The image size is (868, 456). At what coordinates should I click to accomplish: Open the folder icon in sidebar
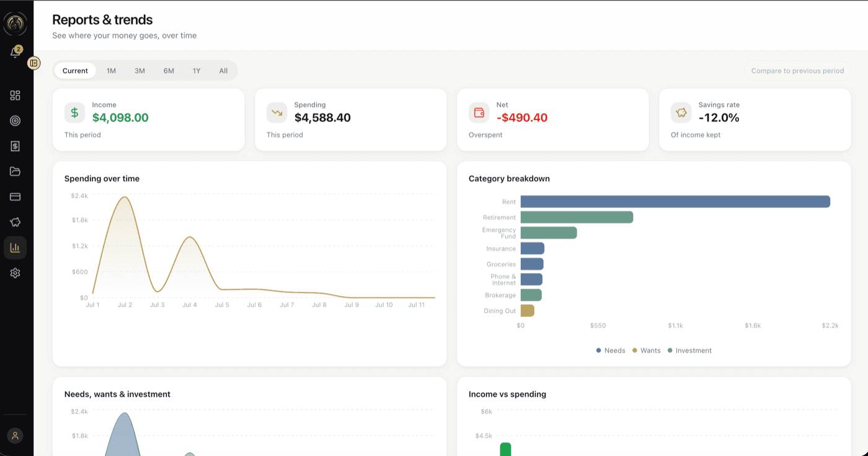pyautogui.click(x=15, y=172)
